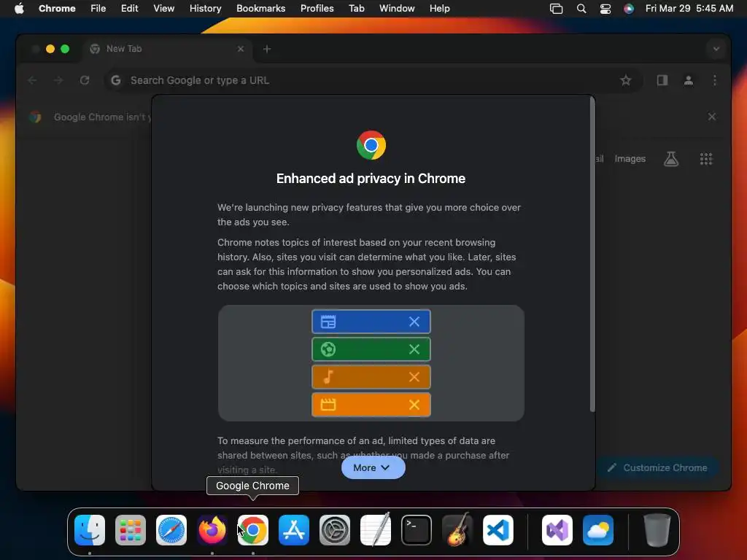Click the Google Chrome dock icon
This screenshot has height=560, width=747.
point(253,529)
